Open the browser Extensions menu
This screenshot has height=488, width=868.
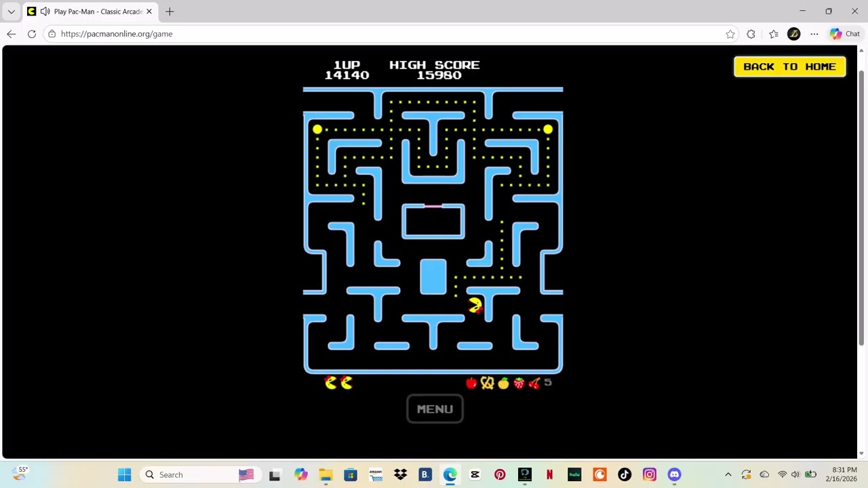click(751, 34)
